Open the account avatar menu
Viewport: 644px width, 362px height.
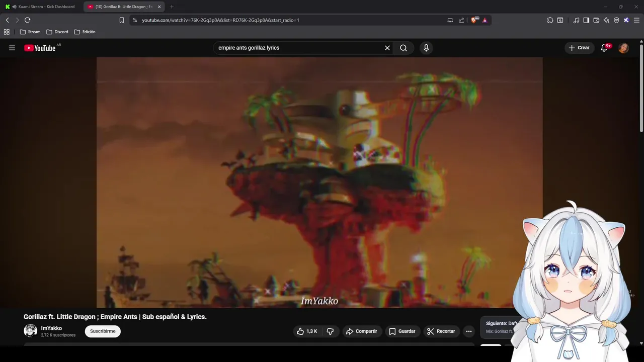point(623,48)
